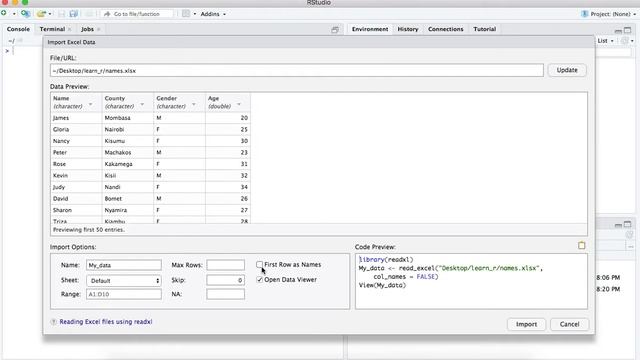
Task: Uncheck the Open Data Viewer checkbox
Action: pos(260,280)
